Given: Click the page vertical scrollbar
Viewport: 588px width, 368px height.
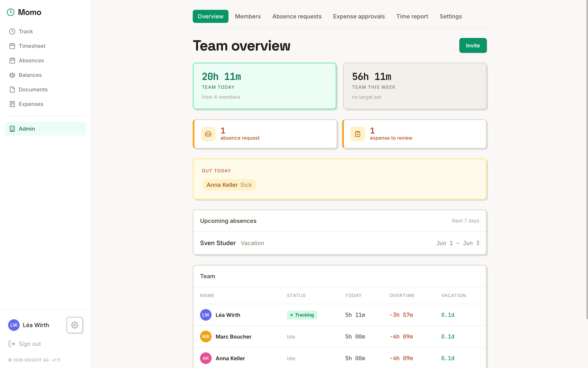Looking at the screenshot, I should click(587, 159).
